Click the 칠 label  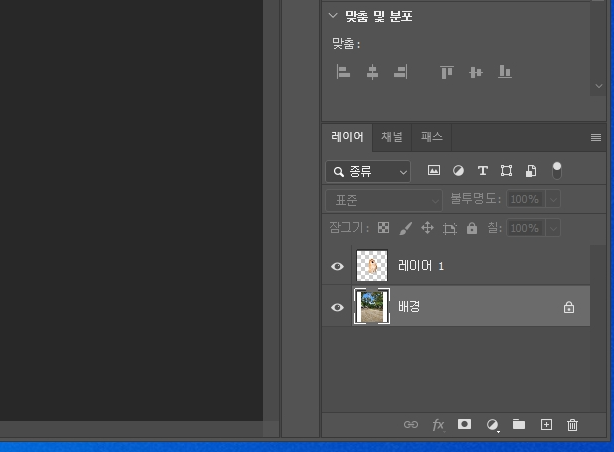[x=494, y=228]
